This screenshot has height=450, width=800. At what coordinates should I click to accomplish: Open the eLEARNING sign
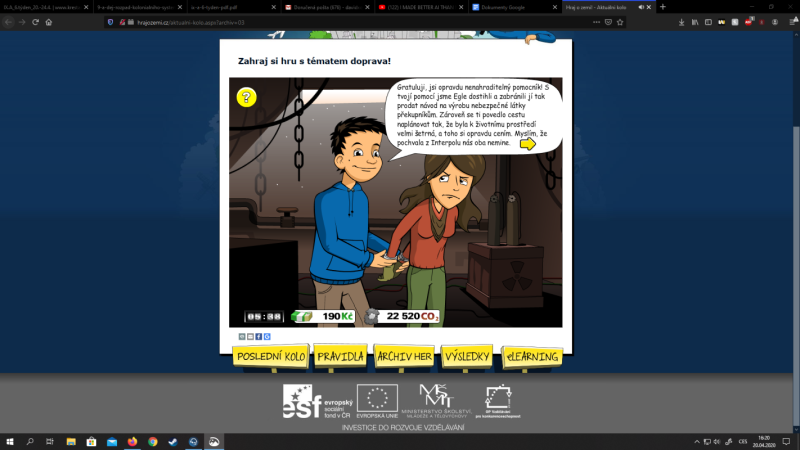[x=532, y=357]
